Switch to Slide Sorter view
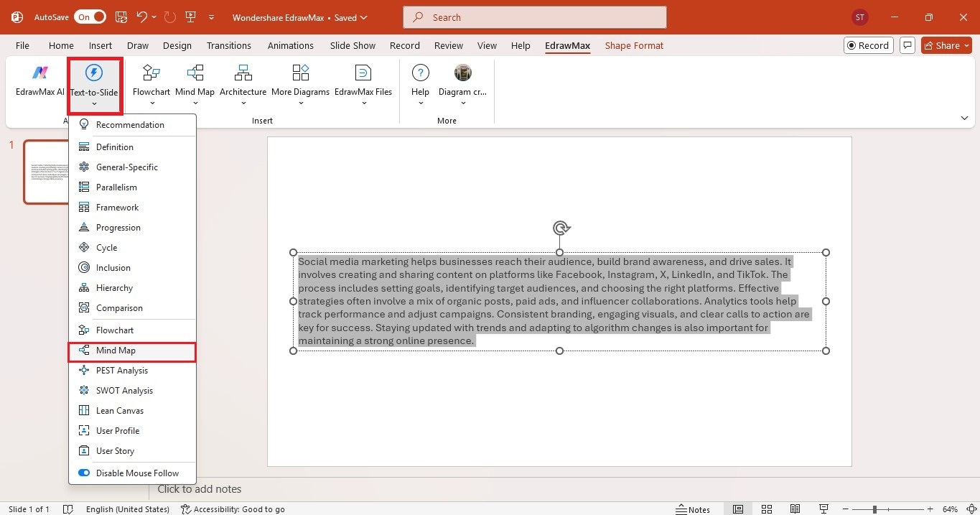This screenshot has width=980, height=515. tap(767, 509)
